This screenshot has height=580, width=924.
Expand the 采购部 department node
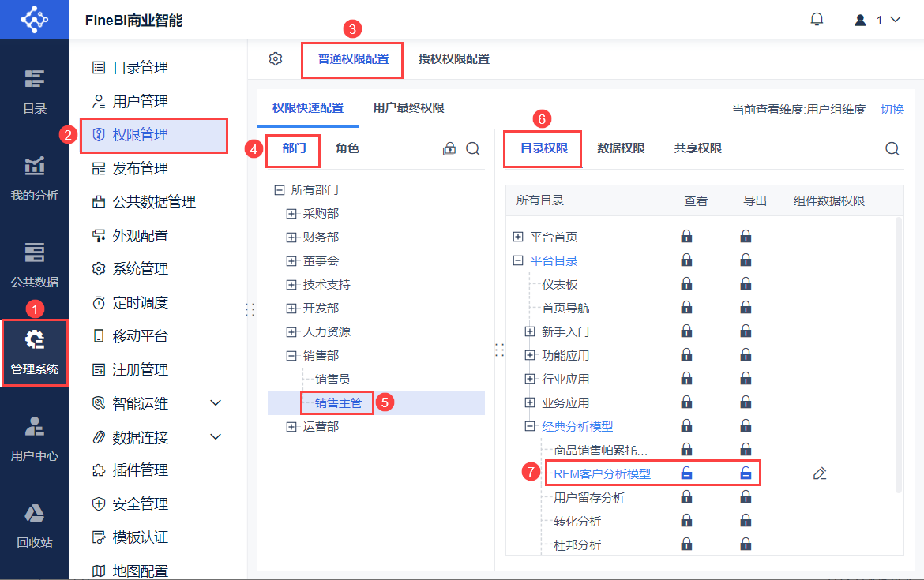coord(291,214)
